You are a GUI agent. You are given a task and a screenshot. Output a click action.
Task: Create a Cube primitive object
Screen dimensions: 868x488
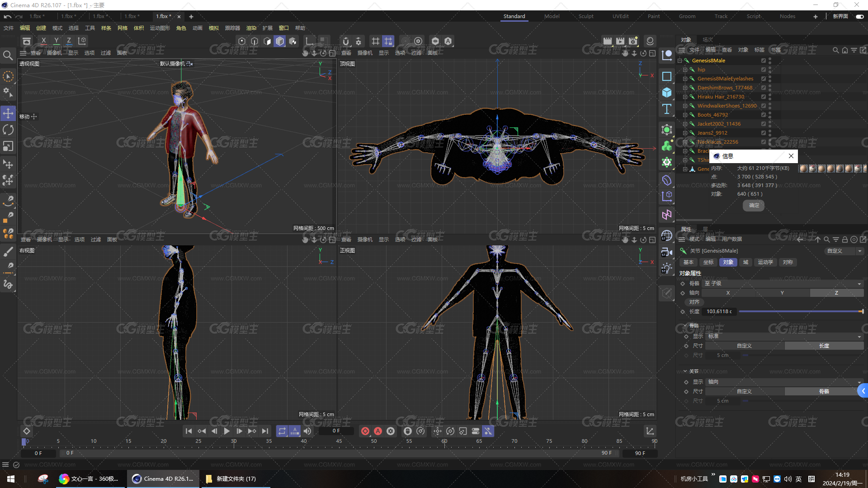(x=667, y=93)
